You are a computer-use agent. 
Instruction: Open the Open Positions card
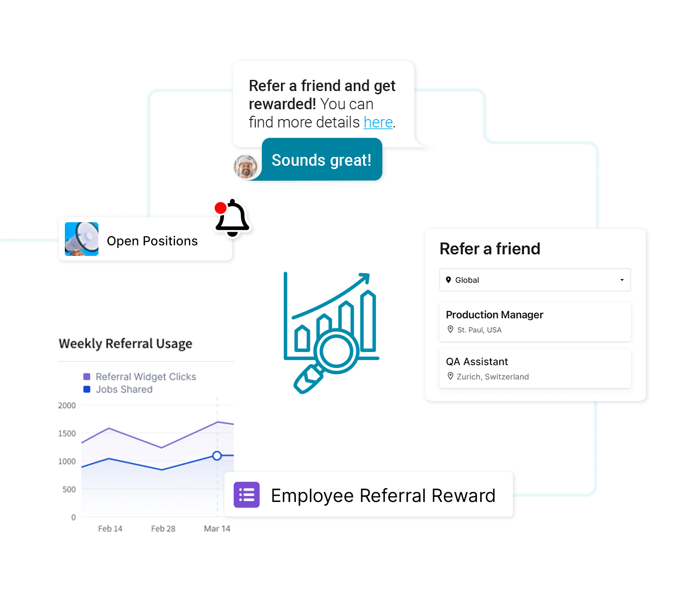coord(145,239)
